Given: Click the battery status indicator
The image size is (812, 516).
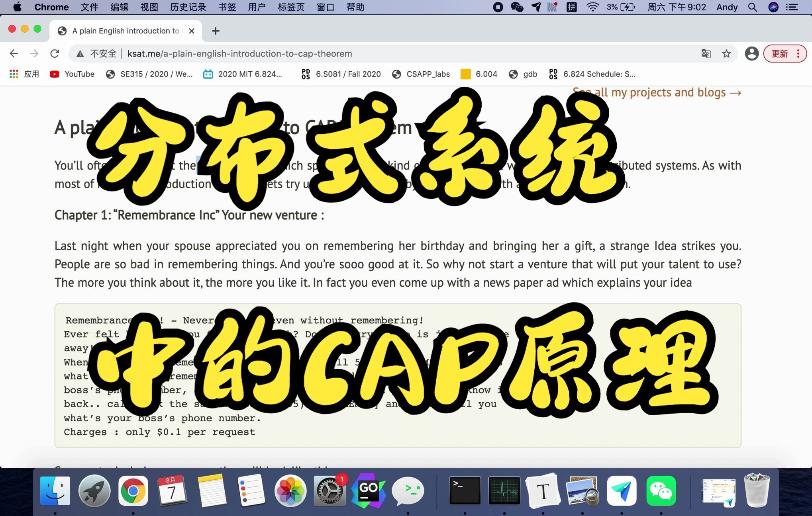Looking at the screenshot, I should pos(621,7).
